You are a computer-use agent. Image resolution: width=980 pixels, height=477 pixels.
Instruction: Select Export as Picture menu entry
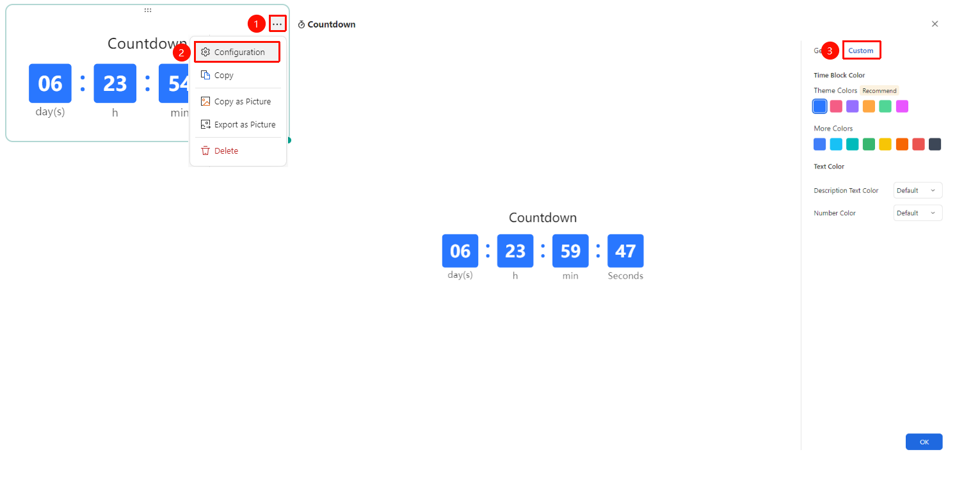(237, 124)
